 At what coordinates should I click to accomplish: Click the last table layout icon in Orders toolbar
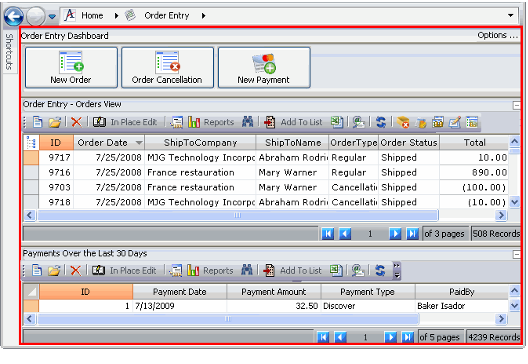click(472, 122)
